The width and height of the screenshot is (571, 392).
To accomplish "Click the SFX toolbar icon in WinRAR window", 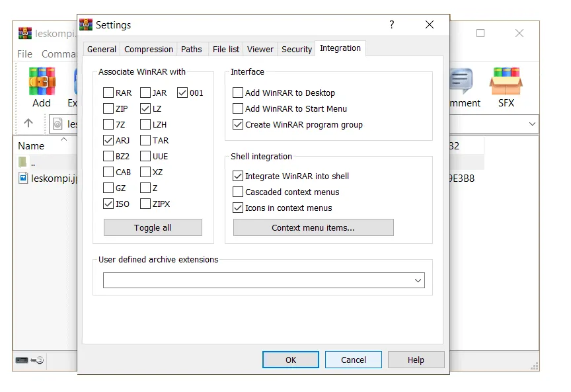I will click(x=506, y=87).
